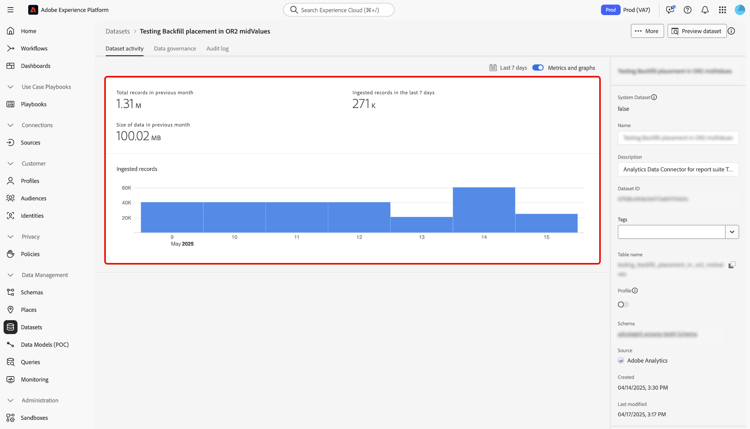Open the hamburger navigation menu
Image resolution: width=750 pixels, height=429 pixels.
10,10
